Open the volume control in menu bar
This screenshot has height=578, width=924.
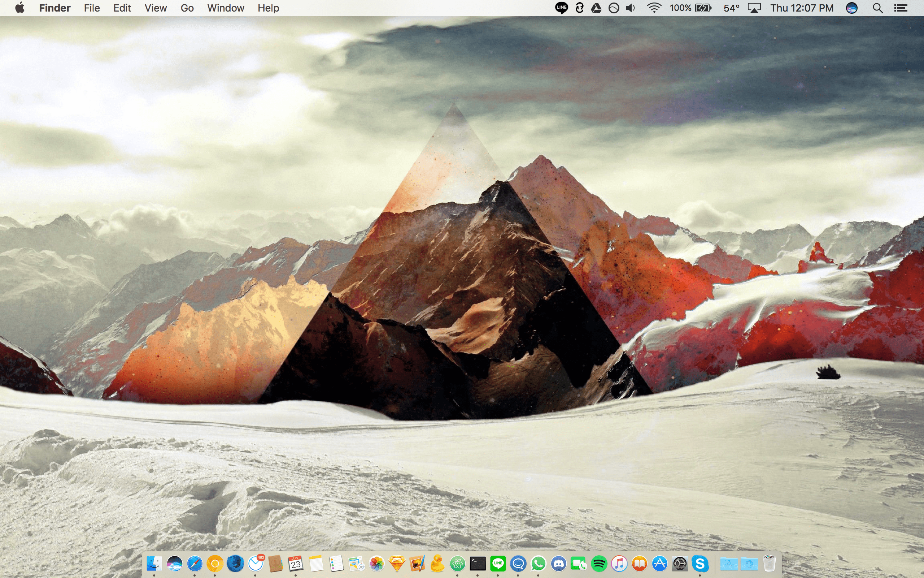pyautogui.click(x=631, y=8)
